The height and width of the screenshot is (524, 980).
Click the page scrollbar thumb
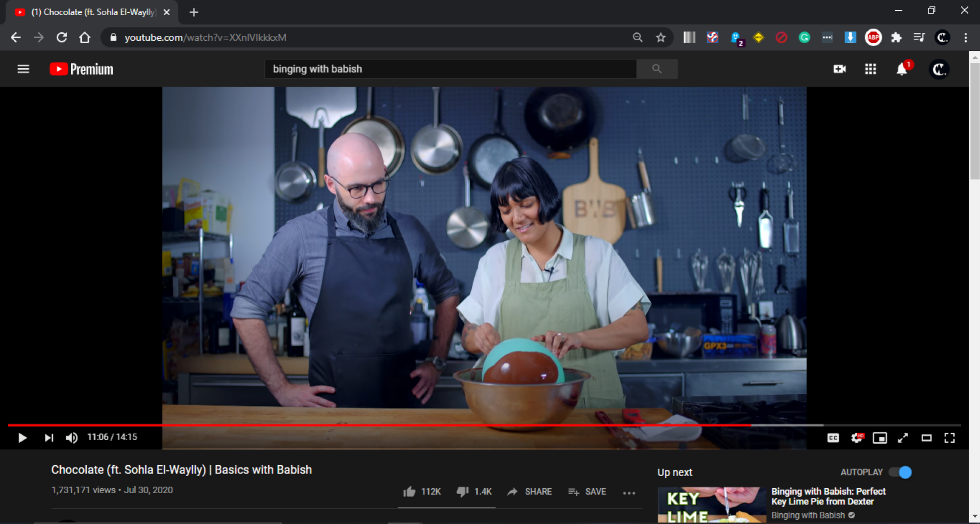975,120
